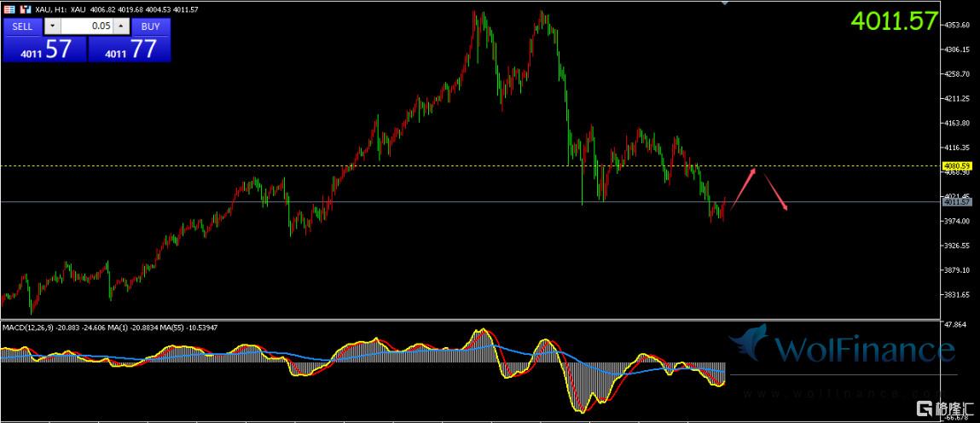Select the yellow dashed horizontal line at 4080.59
This screenshot has height=423, width=980.
click(426, 165)
